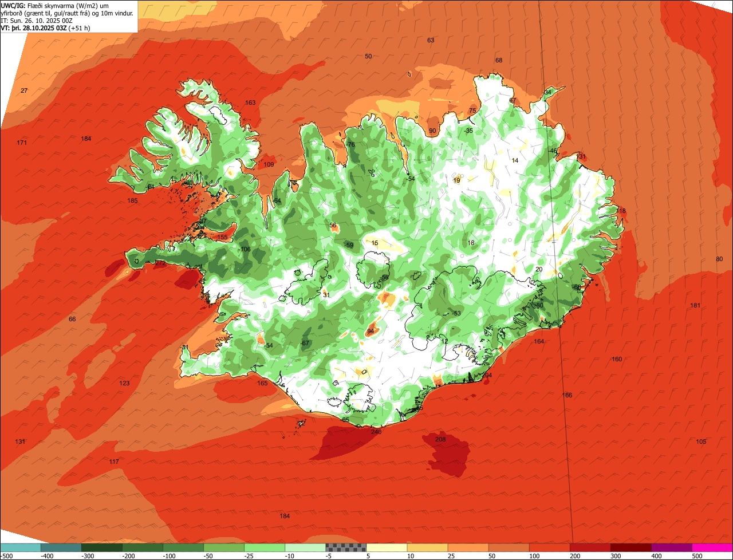Click the flux value 240 on the south coast

[x=376, y=432]
